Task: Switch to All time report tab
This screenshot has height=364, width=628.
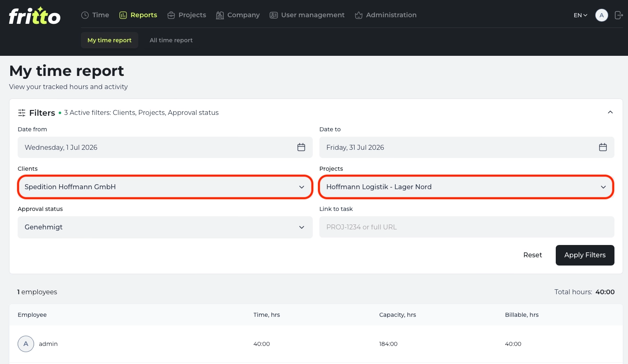Action: [x=171, y=40]
